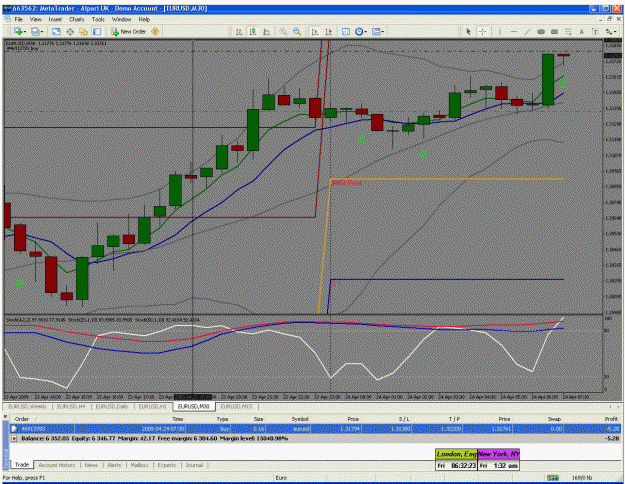Toggle the Market Watch window icon
The height and width of the screenshot is (484, 625).
point(56,31)
